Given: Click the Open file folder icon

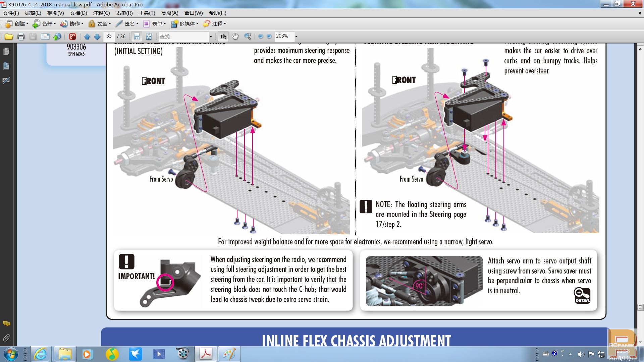Looking at the screenshot, I should [x=9, y=37].
